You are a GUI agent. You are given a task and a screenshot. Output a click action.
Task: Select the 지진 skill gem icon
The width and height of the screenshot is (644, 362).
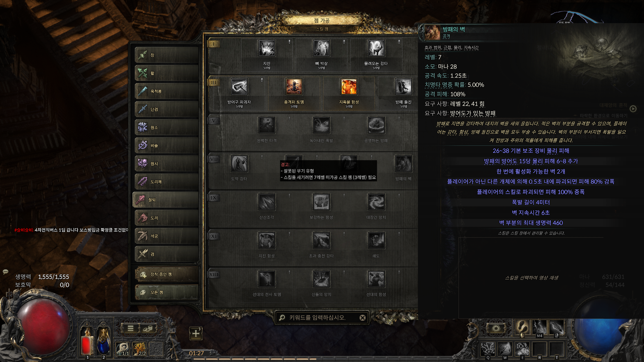coord(267,49)
